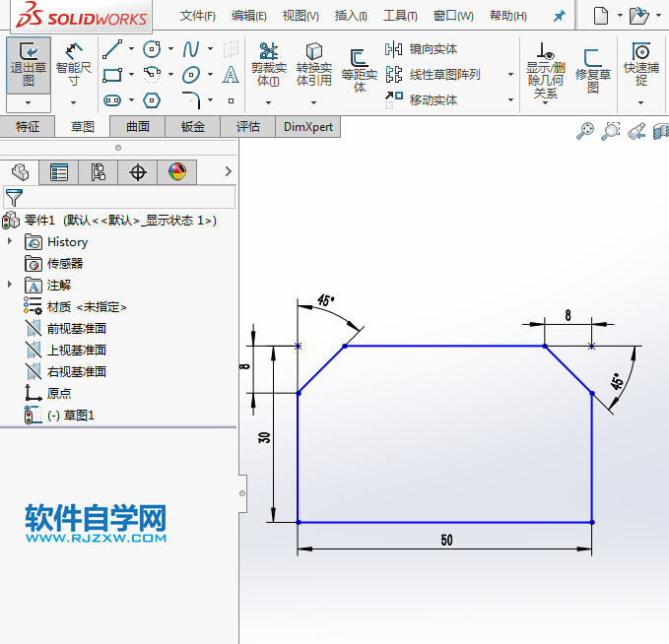Select 材质 <未指定> material item
Image resolution: width=669 pixels, height=644 pixels.
(x=76, y=306)
